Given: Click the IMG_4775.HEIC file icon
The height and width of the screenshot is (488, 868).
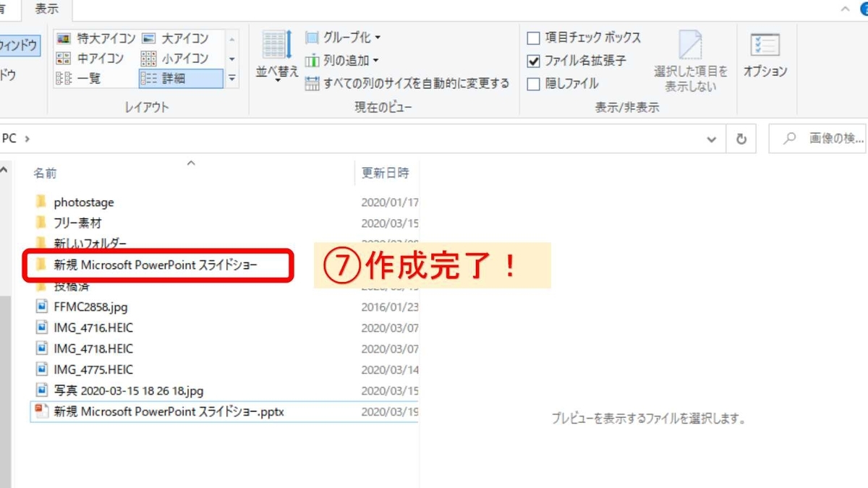Looking at the screenshot, I should pos(41,369).
